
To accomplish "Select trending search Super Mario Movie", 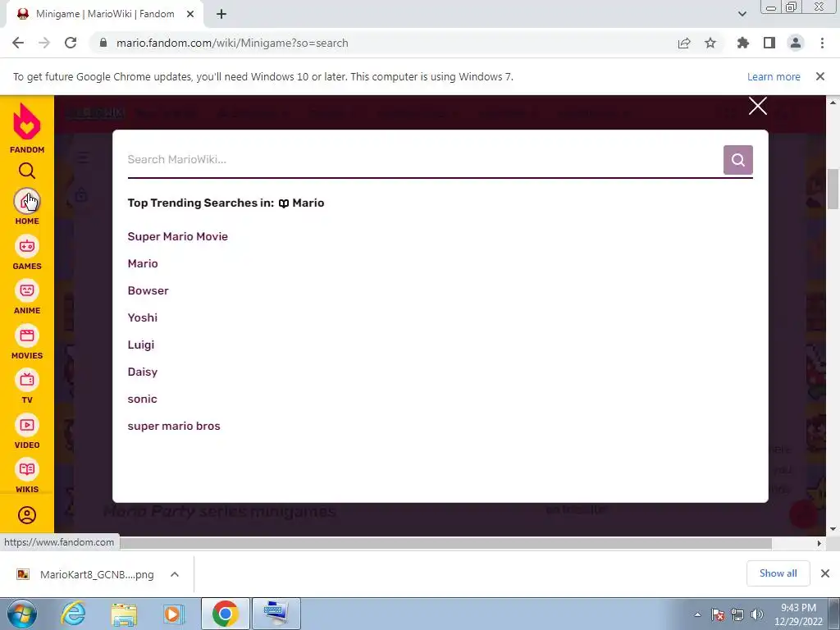I will pos(177,236).
